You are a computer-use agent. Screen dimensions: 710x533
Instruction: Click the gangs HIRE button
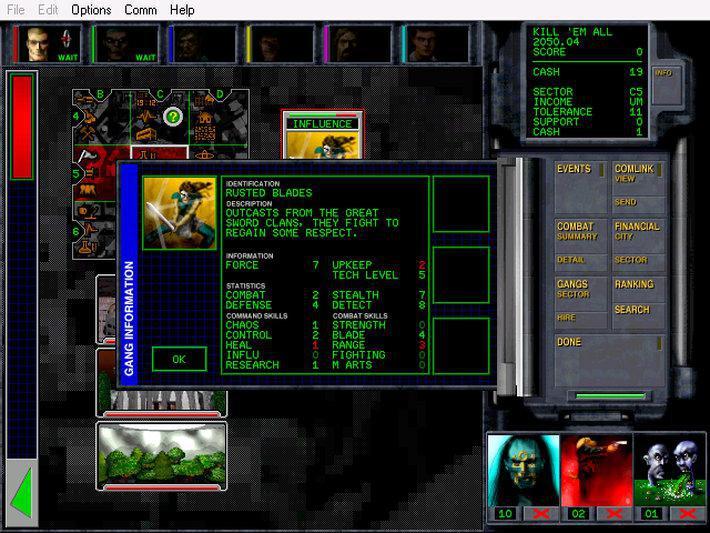coord(580,320)
